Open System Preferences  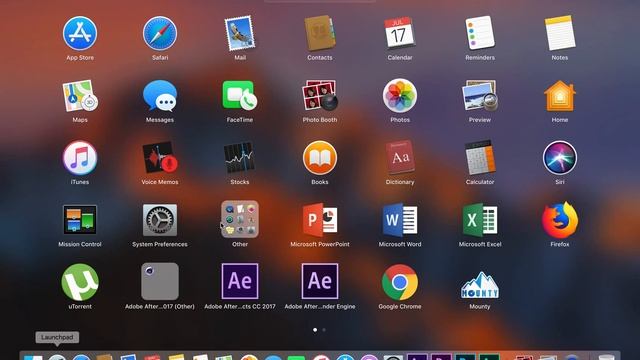point(160,220)
